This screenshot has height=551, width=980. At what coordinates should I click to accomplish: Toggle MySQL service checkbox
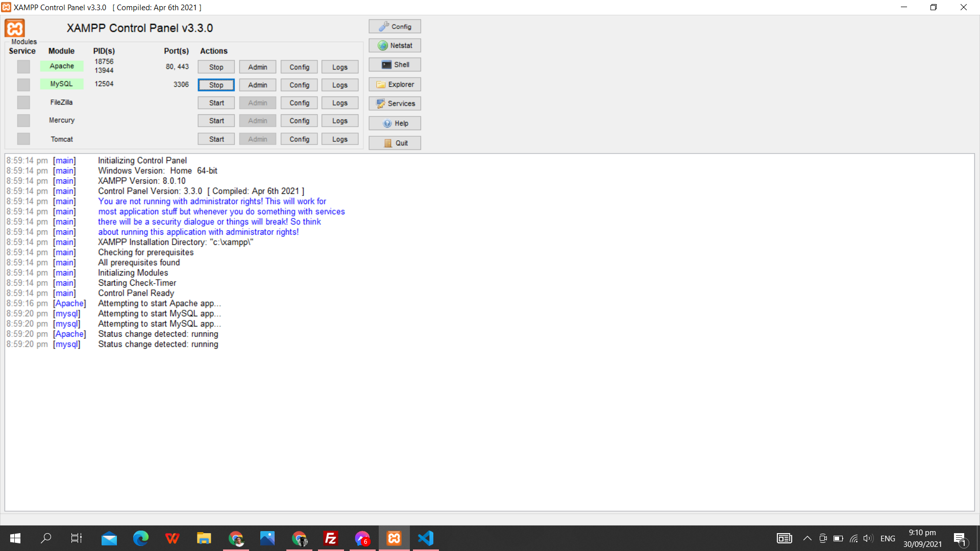[x=23, y=85]
